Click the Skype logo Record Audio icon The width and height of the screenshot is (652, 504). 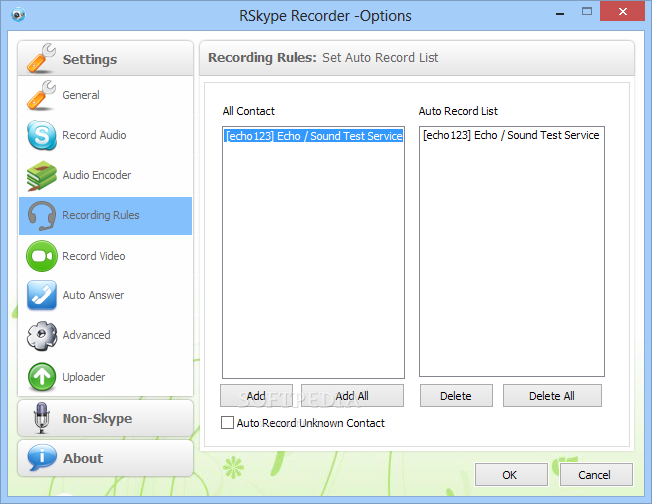click(42, 135)
